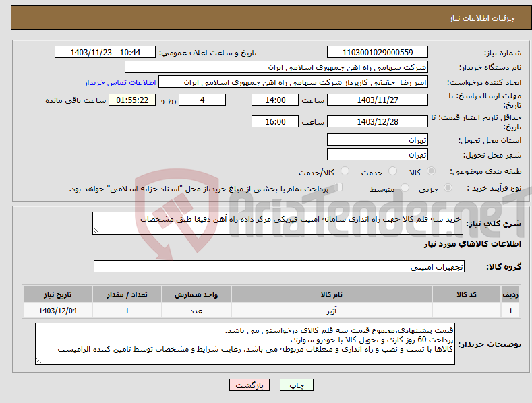
Task: Select the خدمت radio button
Action: click(392, 171)
